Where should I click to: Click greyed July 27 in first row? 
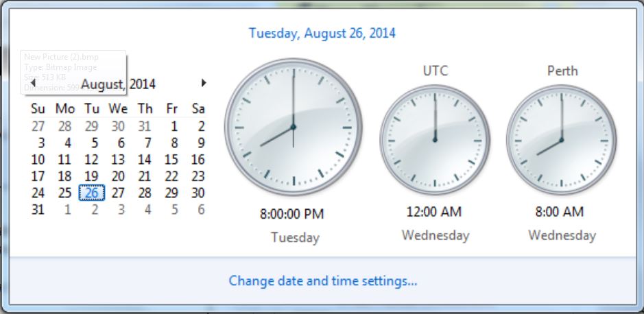[x=38, y=126]
